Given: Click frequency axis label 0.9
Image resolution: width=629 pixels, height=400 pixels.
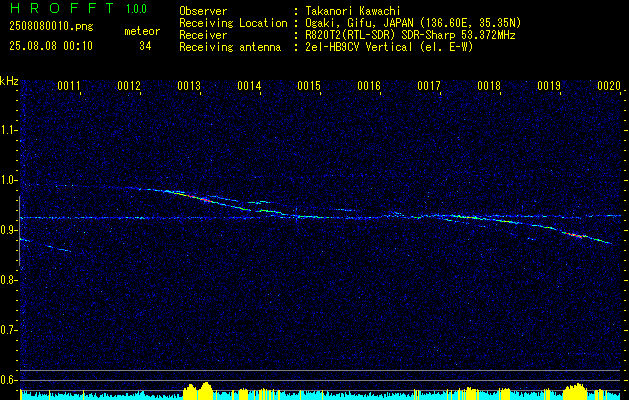Looking at the screenshot, I should point(8,230).
